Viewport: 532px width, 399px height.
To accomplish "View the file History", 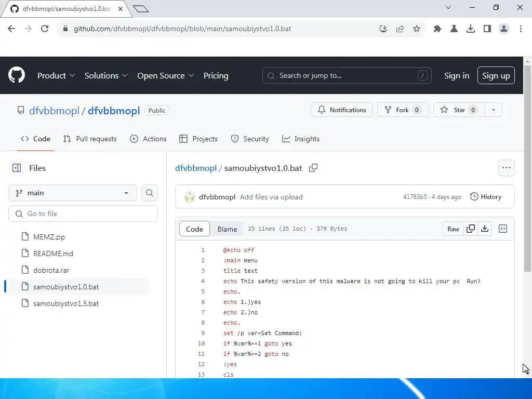I will point(486,197).
